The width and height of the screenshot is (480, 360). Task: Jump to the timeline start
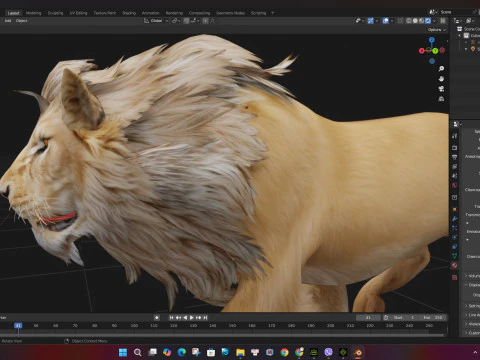coord(171,318)
